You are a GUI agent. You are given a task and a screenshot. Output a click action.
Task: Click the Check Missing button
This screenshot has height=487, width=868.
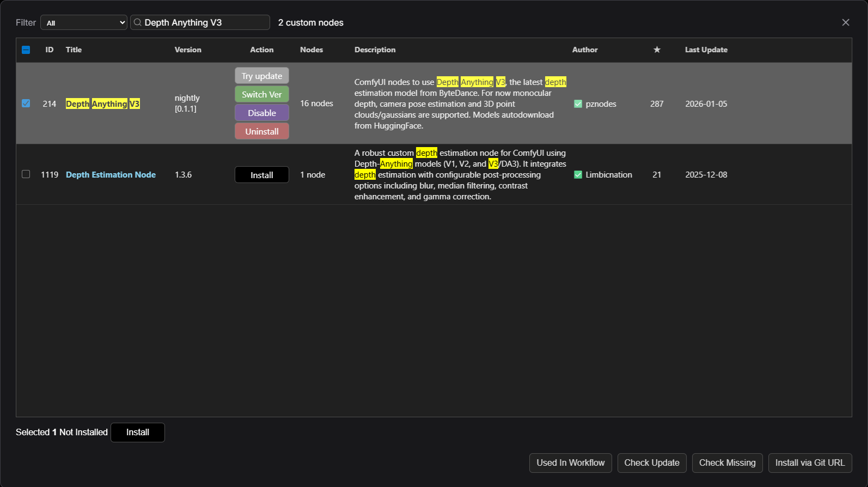pyautogui.click(x=727, y=462)
